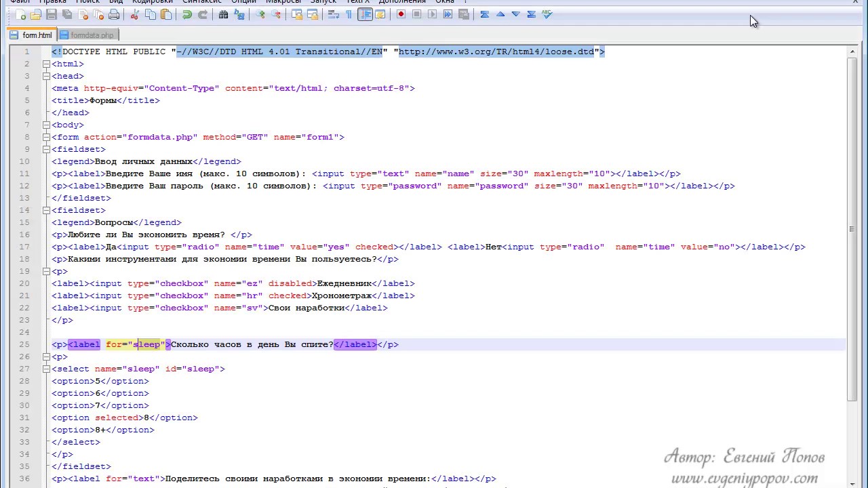Viewport: 868px width, 488px height.
Task: Click the Stop recording macro icon
Action: (416, 14)
